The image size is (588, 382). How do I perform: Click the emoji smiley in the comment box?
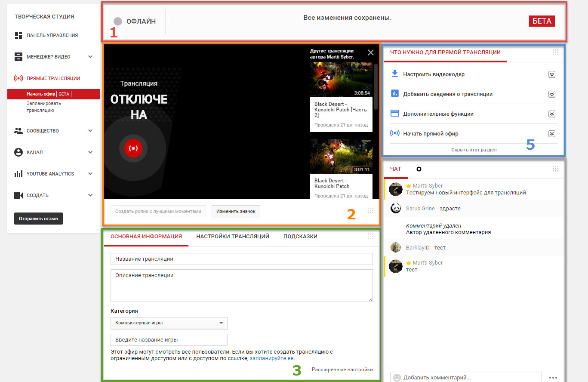click(397, 377)
